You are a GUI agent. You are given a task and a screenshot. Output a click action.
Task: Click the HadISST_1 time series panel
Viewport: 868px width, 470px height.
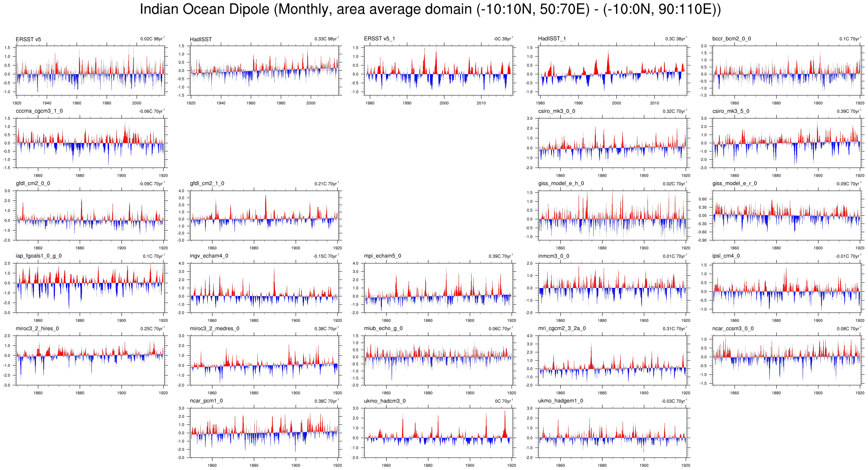tap(613, 70)
